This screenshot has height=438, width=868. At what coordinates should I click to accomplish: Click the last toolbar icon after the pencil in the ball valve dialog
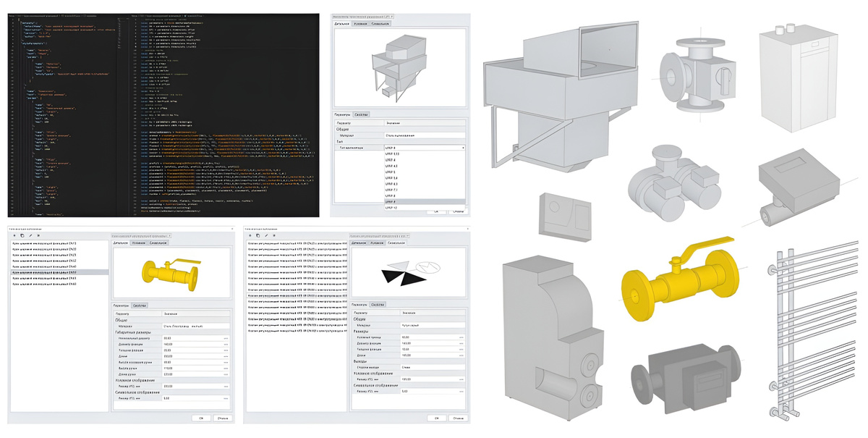[x=38, y=235]
